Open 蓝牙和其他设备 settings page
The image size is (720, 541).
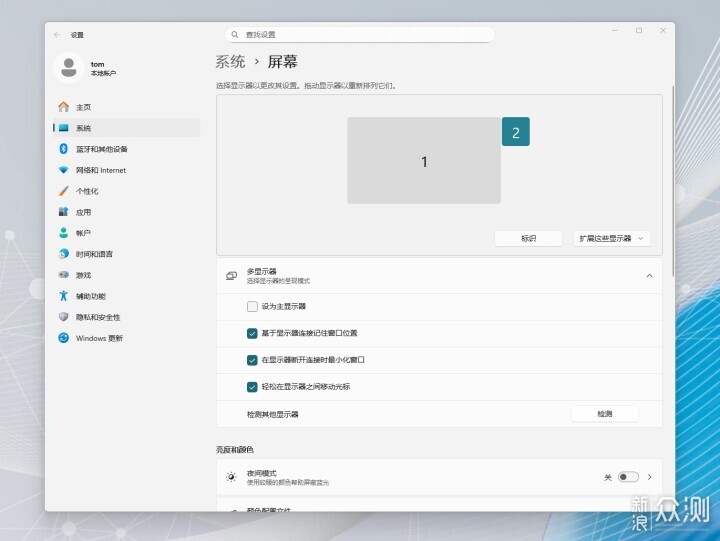click(127, 149)
